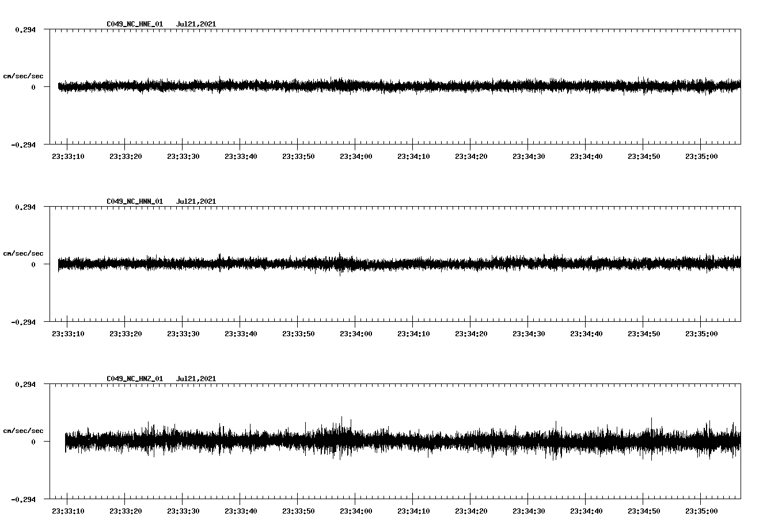Image resolution: width=782 pixels, height=532 pixels.
Task: Click time label 23:35:00 under HNN plot
Action: (x=701, y=333)
